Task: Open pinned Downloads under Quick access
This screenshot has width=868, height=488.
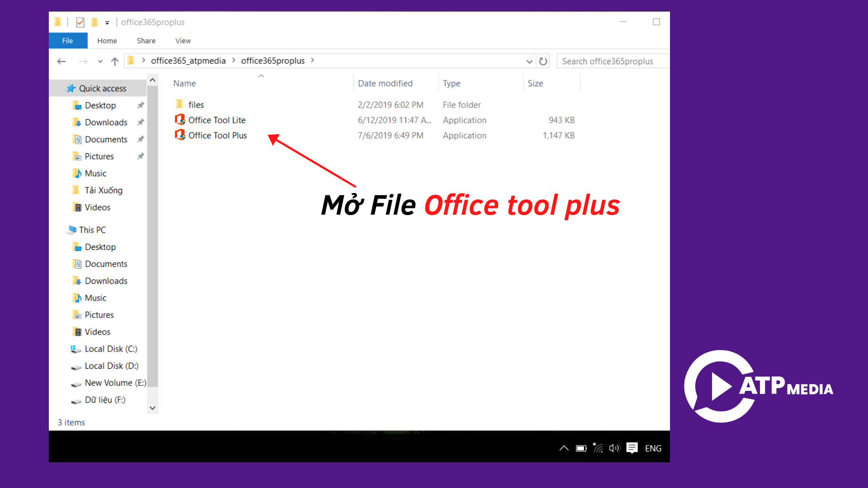Action: coord(106,122)
